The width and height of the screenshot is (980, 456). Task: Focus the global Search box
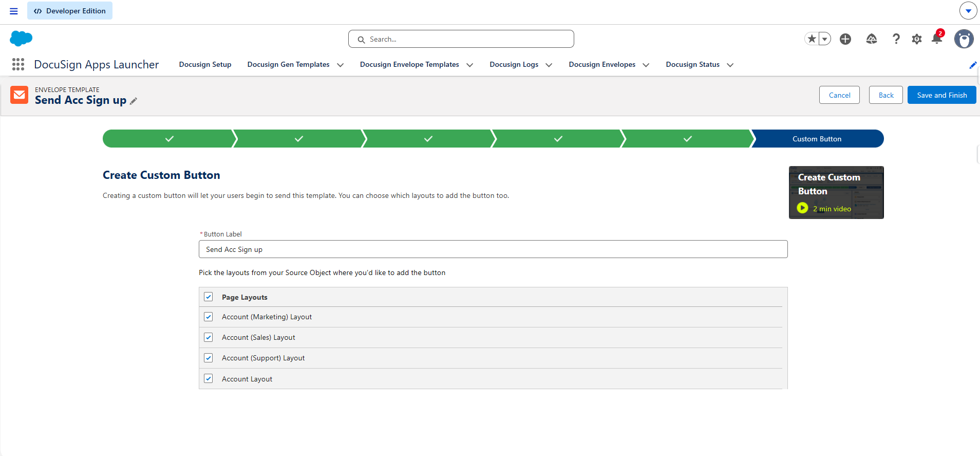tap(461, 39)
